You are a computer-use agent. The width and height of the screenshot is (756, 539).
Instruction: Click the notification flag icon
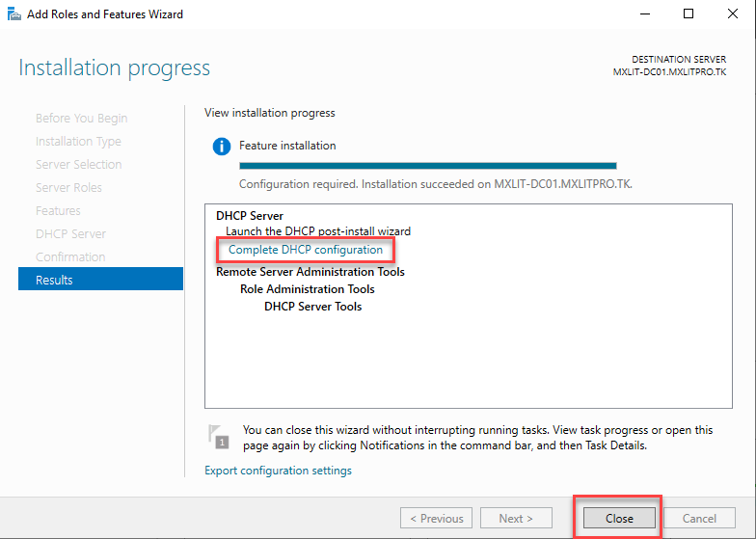219,437
